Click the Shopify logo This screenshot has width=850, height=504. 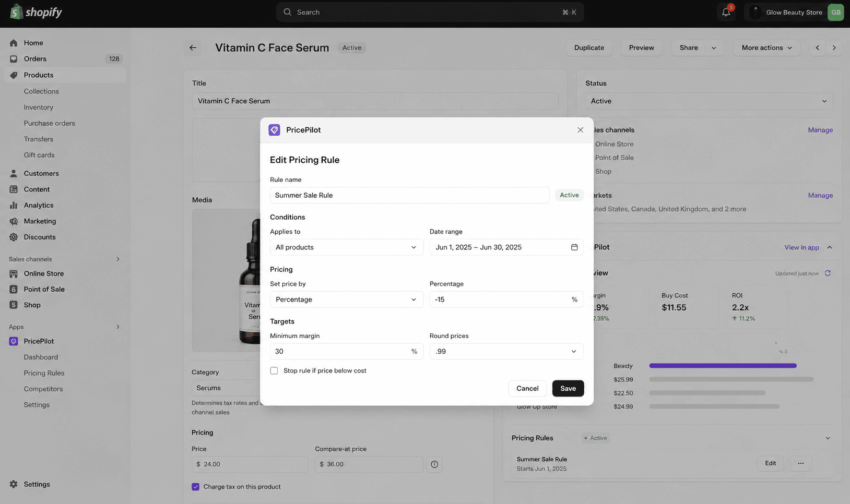(x=36, y=12)
